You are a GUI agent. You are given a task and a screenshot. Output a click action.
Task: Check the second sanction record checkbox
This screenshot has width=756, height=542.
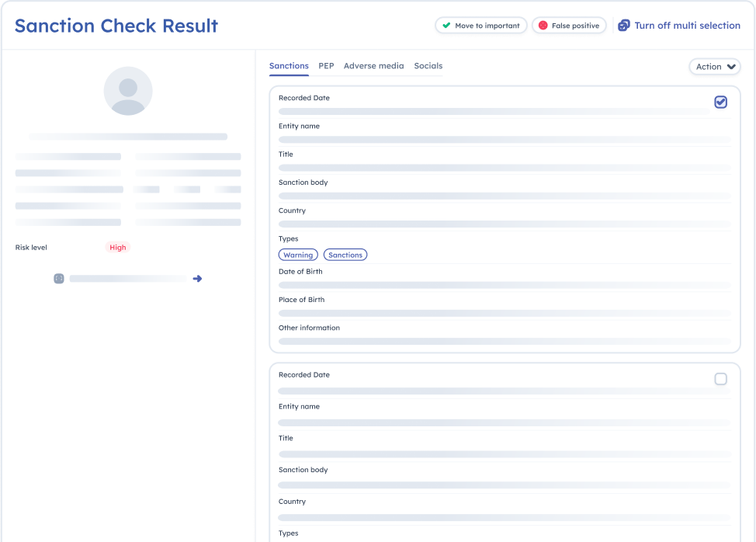point(720,379)
